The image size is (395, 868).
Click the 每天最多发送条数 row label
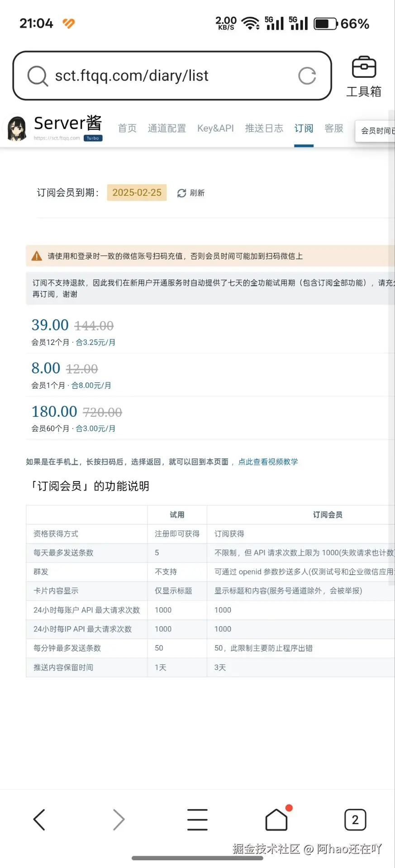click(x=63, y=553)
